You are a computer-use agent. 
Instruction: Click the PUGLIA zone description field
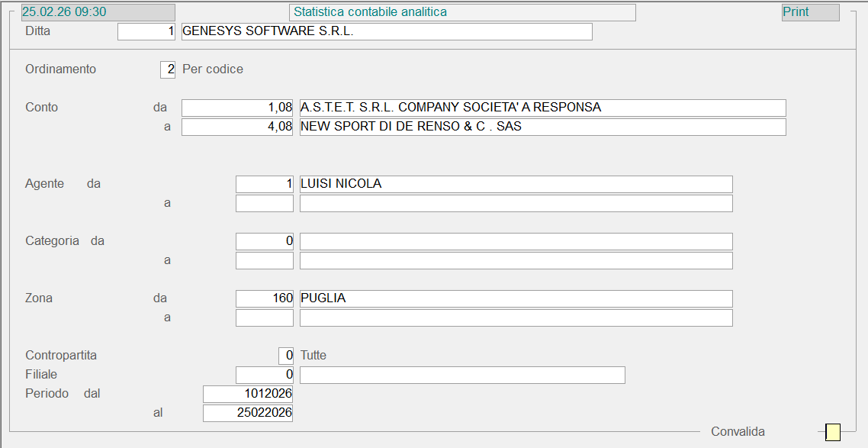(x=516, y=298)
